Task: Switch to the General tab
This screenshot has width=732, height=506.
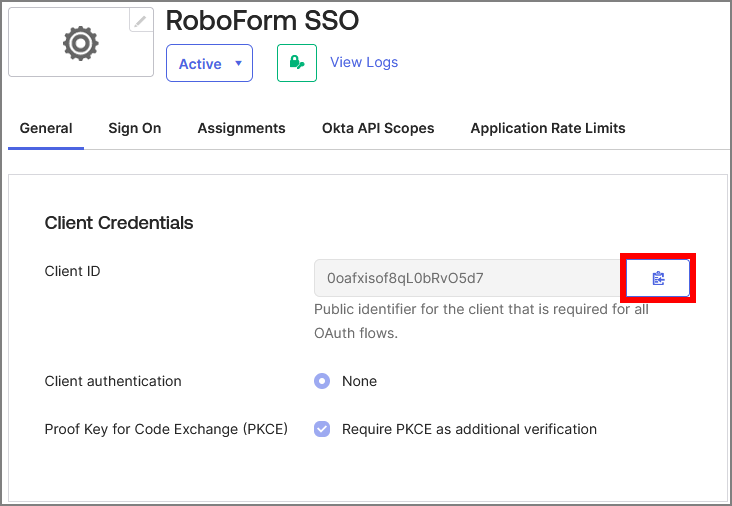Action: click(x=46, y=128)
